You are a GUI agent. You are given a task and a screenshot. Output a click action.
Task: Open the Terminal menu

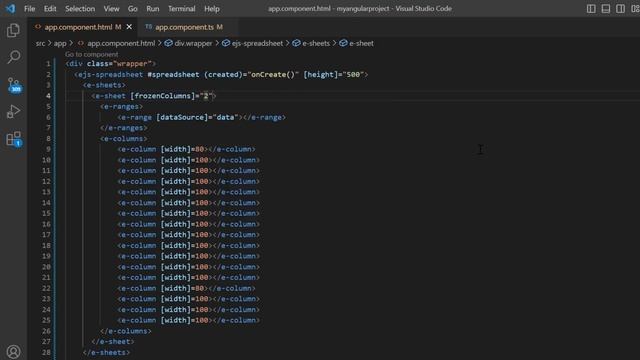(182, 9)
